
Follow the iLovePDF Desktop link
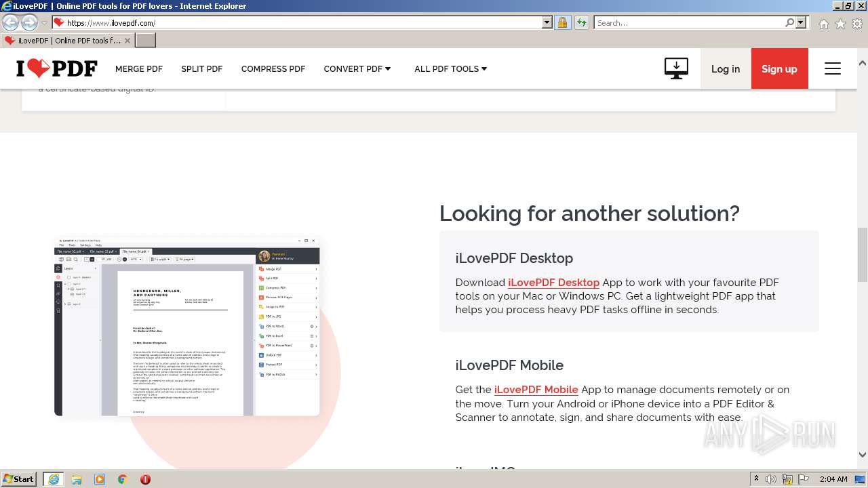pos(553,283)
